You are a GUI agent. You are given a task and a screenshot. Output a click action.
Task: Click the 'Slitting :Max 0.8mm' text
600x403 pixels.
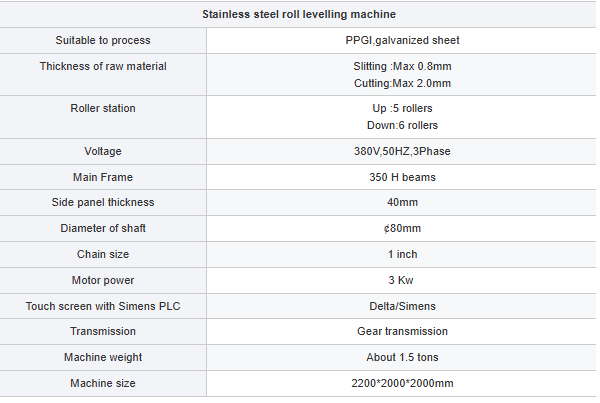click(402, 66)
